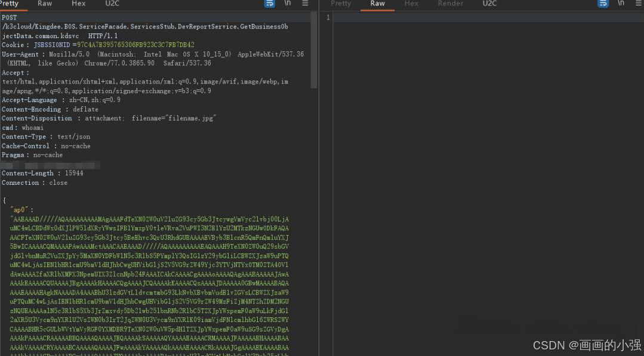
Task: Switch to the request Pretty tab
Action: 9,4
